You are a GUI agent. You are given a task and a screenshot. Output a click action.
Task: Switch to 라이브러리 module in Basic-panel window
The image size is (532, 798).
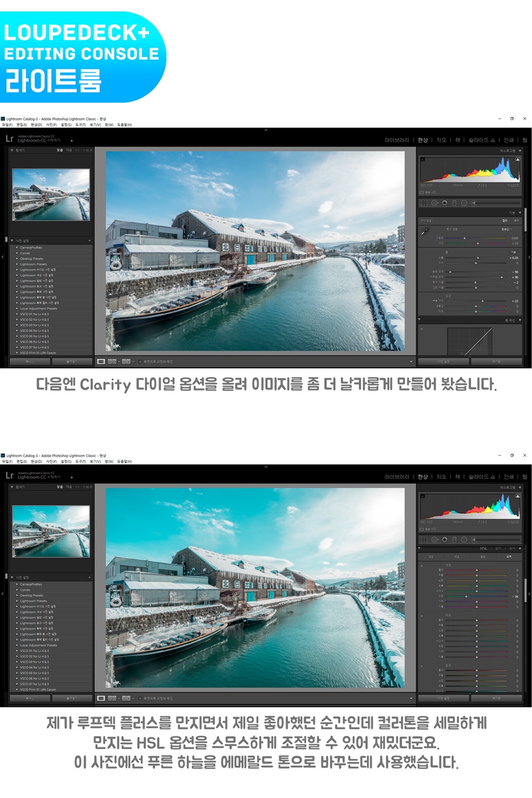(397, 140)
